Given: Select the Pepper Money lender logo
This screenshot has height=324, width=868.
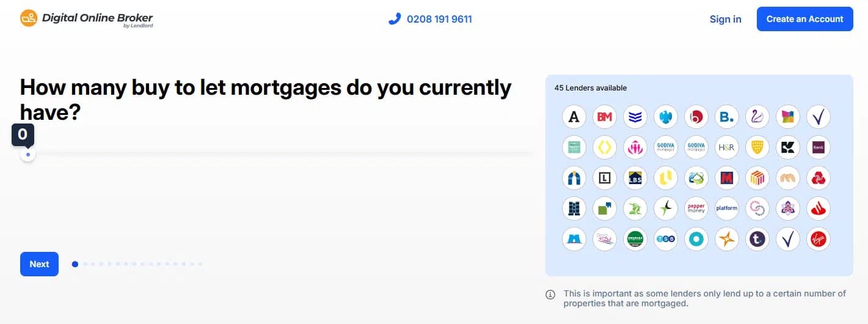Looking at the screenshot, I should (x=696, y=208).
